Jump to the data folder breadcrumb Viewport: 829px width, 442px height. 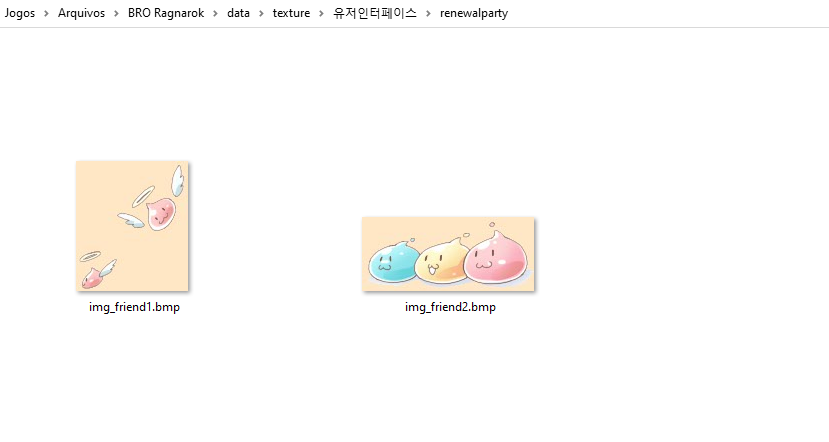pos(238,13)
